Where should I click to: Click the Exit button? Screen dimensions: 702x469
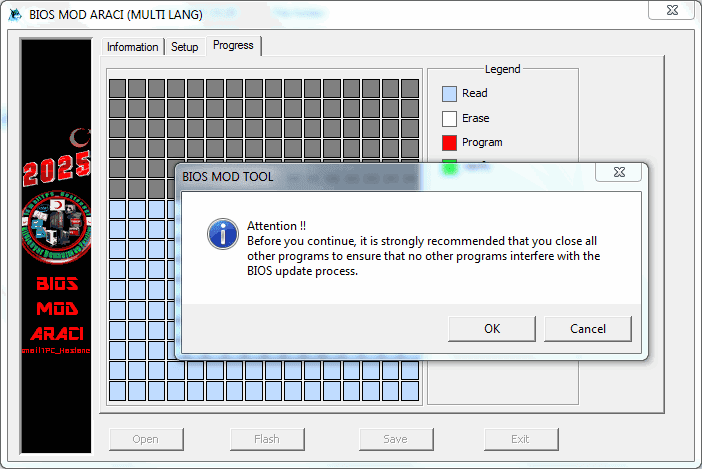click(520, 438)
